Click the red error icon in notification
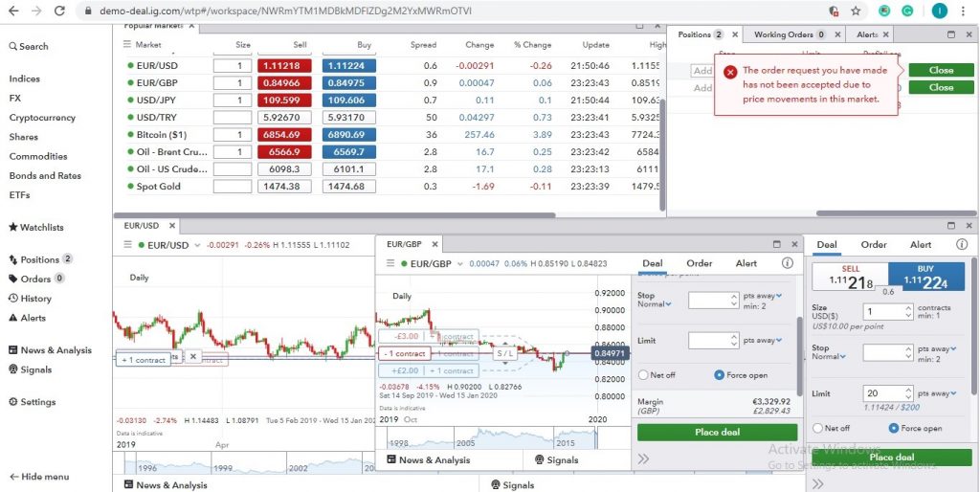The image size is (980, 492). coord(730,72)
